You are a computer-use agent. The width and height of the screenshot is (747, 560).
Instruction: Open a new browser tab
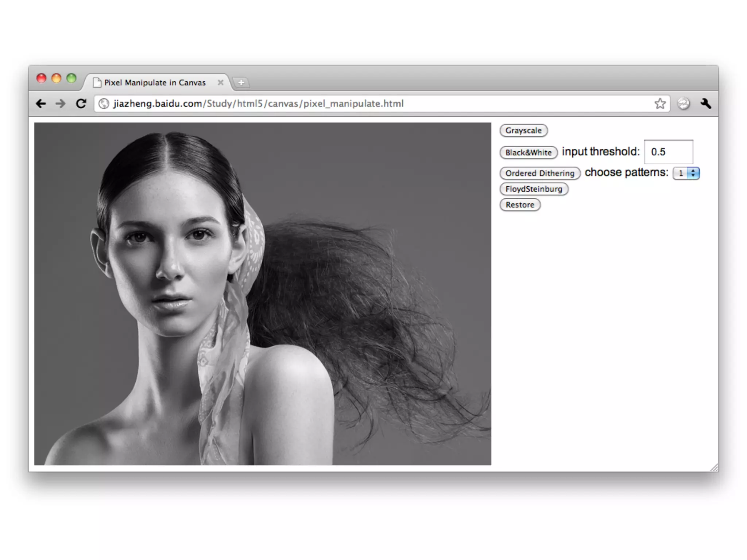click(x=241, y=83)
